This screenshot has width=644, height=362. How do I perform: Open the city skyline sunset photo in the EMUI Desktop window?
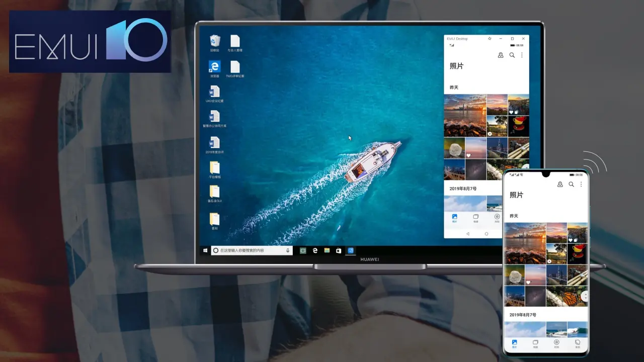(x=465, y=116)
